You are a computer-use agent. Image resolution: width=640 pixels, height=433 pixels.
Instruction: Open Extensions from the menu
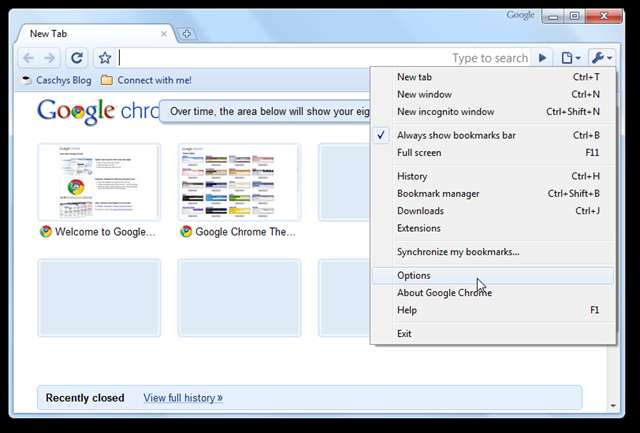pos(493,228)
